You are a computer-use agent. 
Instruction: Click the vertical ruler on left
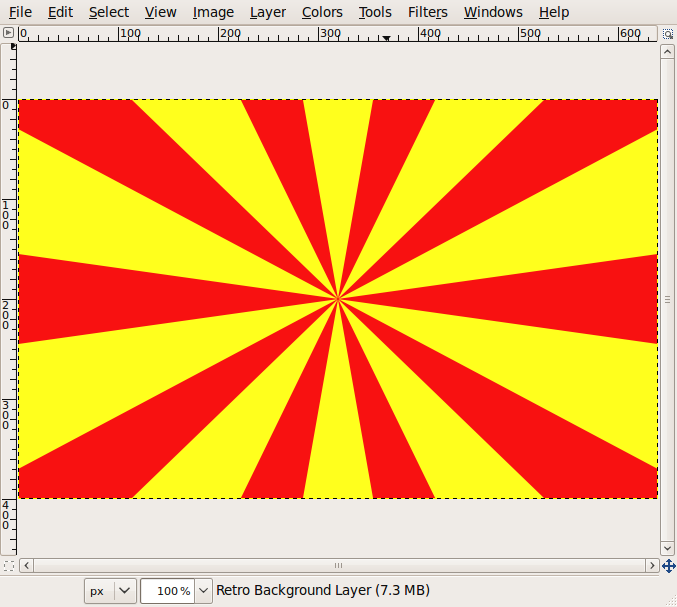click(x=9, y=299)
